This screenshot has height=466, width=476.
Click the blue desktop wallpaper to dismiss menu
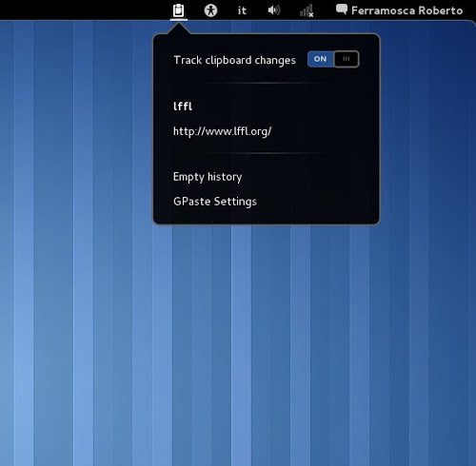pyautogui.click(x=238, y=333)
